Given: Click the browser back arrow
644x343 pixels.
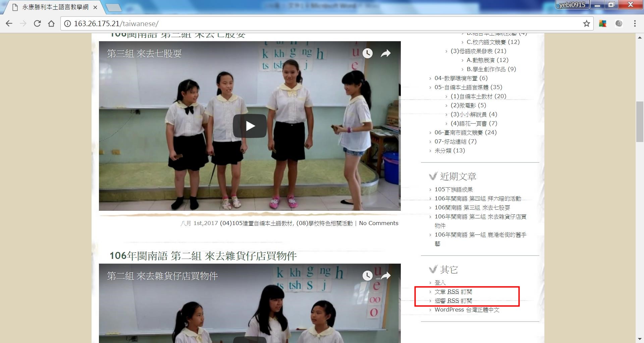Looking at the screenshot, I should point(9,23).
